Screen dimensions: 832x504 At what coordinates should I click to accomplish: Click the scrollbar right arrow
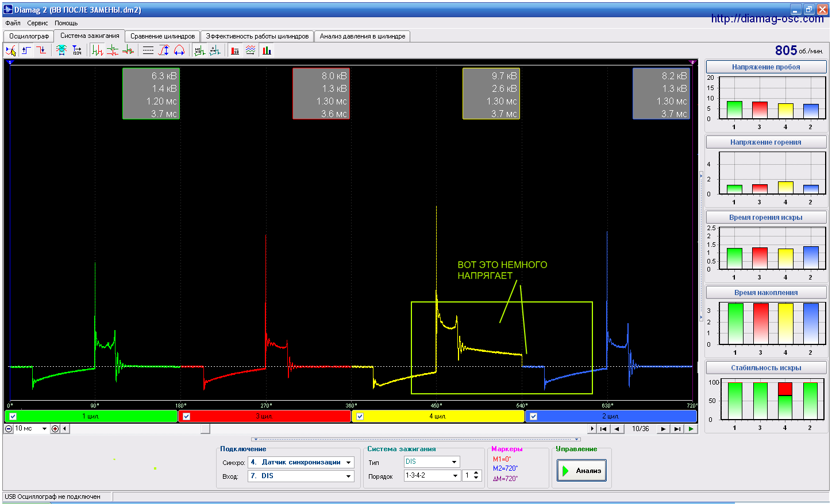click(592, 429)
